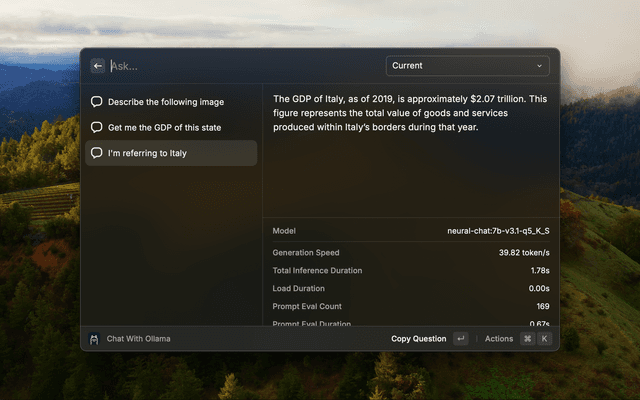Screen dimensions: 640x400
Task: Open the Actions menu
Action: click(x=499, y=339)
